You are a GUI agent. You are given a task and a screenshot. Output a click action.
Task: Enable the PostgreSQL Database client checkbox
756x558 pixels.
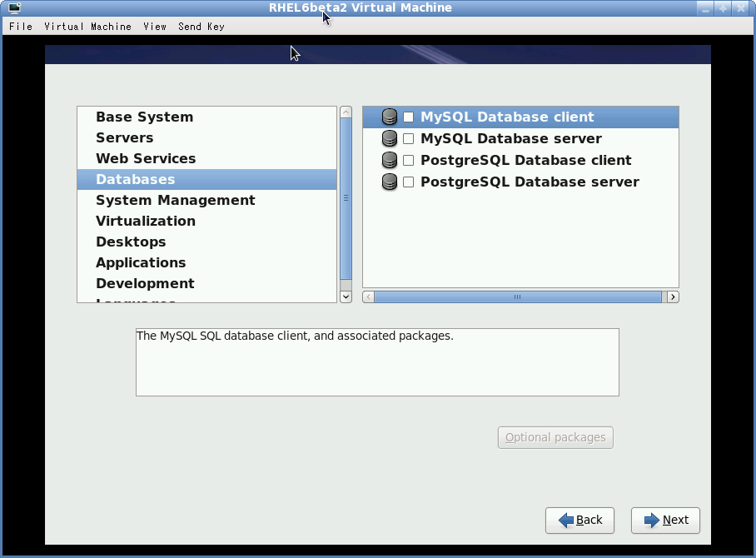[x=408, y=160]
